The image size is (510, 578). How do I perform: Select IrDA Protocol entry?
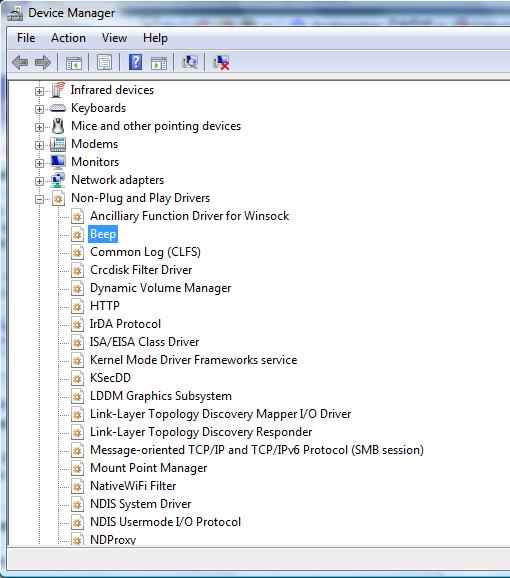(x=125, y=324)
